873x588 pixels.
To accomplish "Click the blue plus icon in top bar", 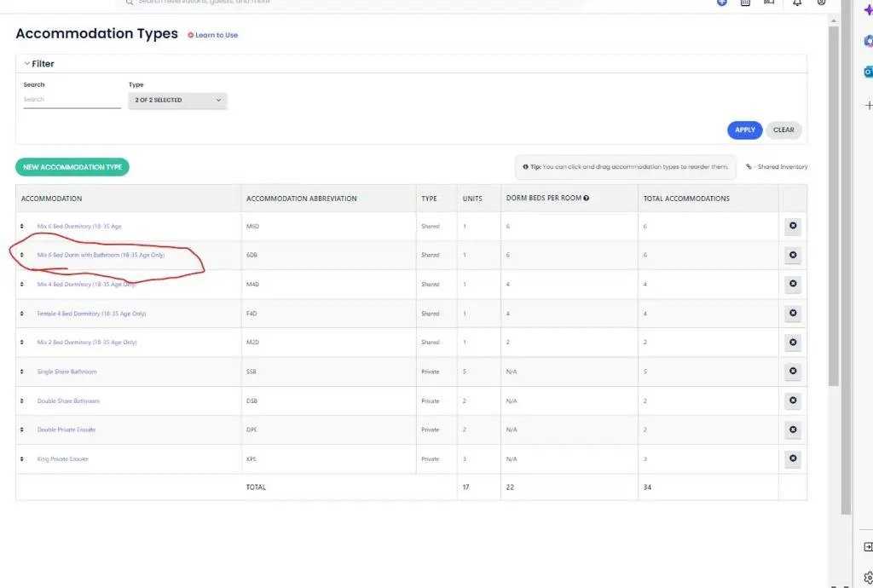I will click(721, 3).
